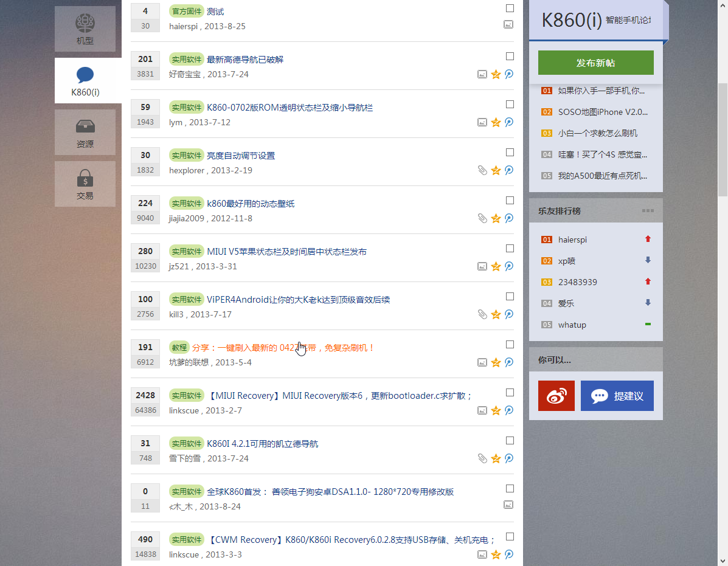Click blue pin icon on 最新高德导航已破解 row
728x566 pixels.
509,74
